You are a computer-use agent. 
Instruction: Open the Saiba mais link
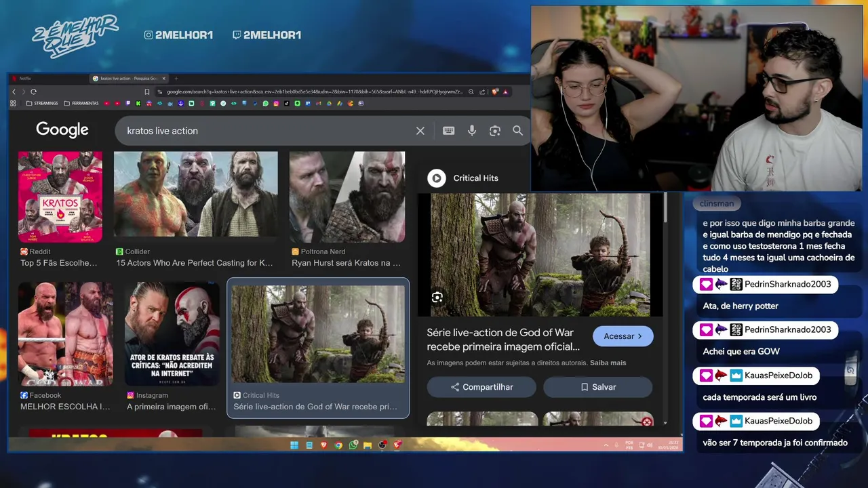(608, 363)
